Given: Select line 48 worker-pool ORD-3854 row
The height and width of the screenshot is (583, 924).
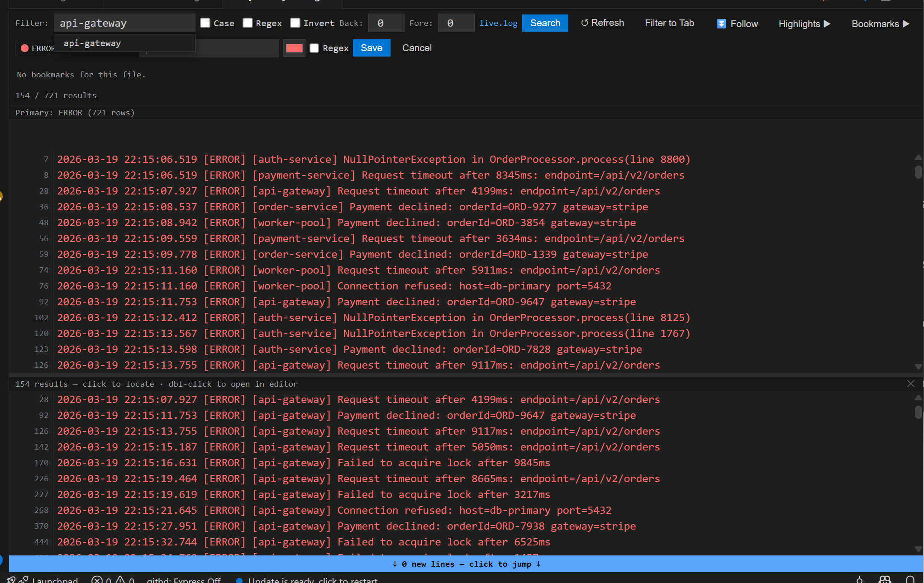Looking at the screenshot, I should click(x=462, y=223).
